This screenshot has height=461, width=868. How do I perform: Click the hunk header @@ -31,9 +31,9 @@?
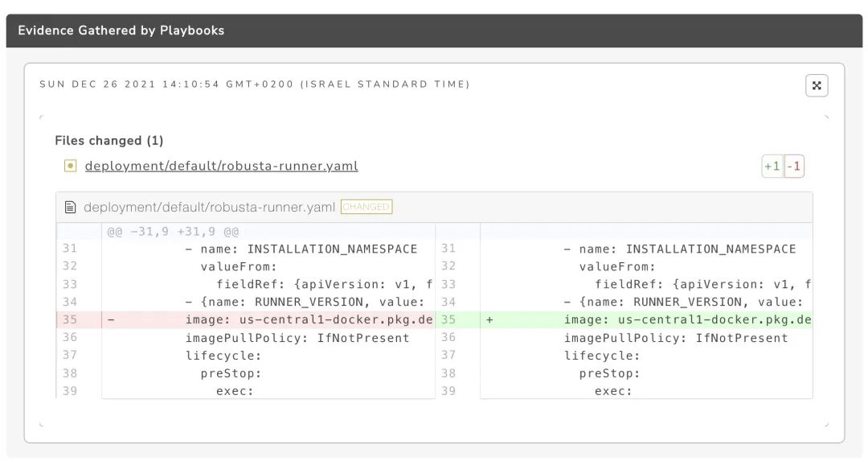click(x=173, y=232)
